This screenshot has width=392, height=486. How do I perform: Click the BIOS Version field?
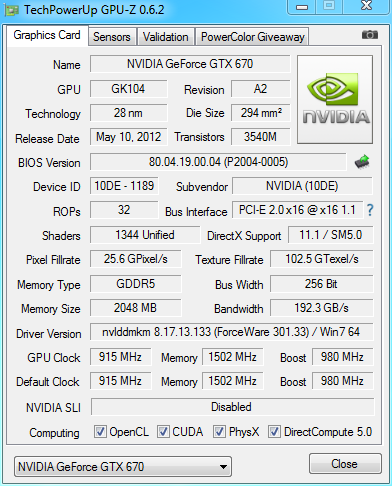[x=218, y=162]
